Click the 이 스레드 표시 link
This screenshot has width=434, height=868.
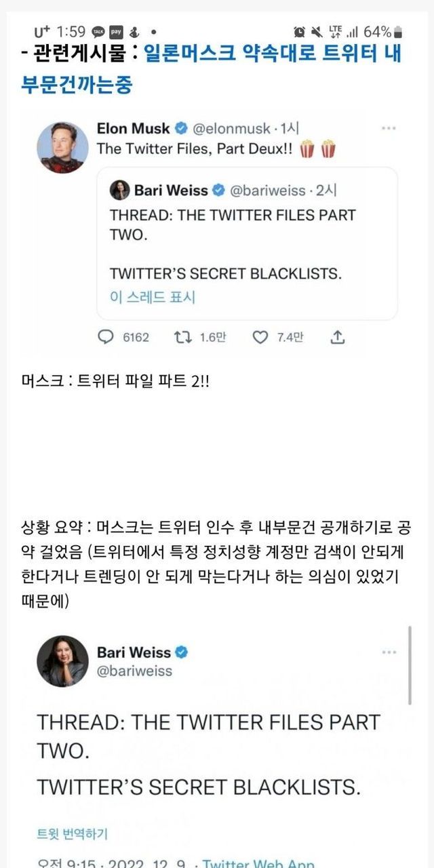(152, 297)
